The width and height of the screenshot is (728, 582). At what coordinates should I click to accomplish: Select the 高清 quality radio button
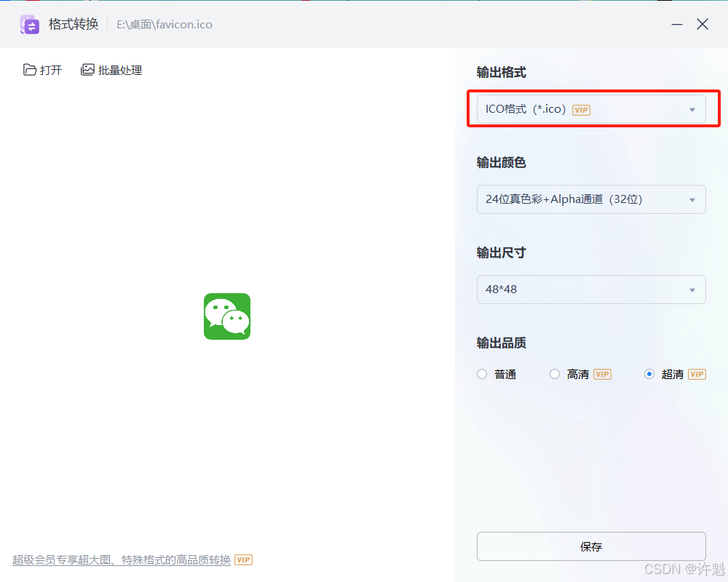tap(554, 374)
